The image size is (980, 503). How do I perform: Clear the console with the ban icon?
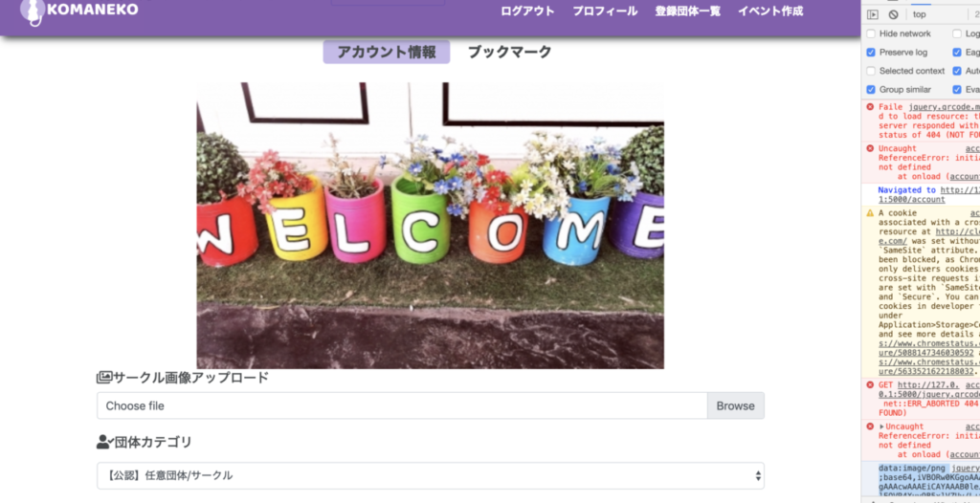[894, 14]
